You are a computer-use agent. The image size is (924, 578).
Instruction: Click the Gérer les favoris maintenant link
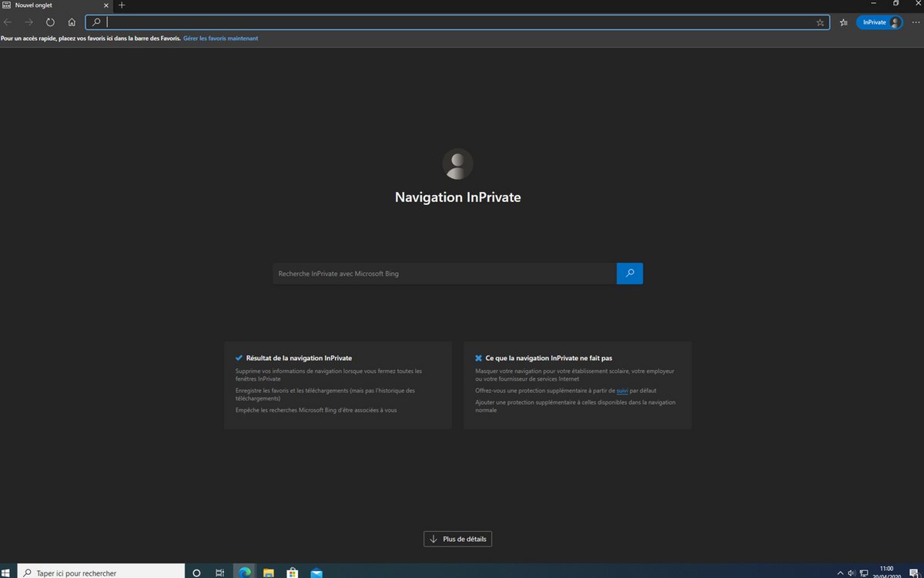[220, 38]
